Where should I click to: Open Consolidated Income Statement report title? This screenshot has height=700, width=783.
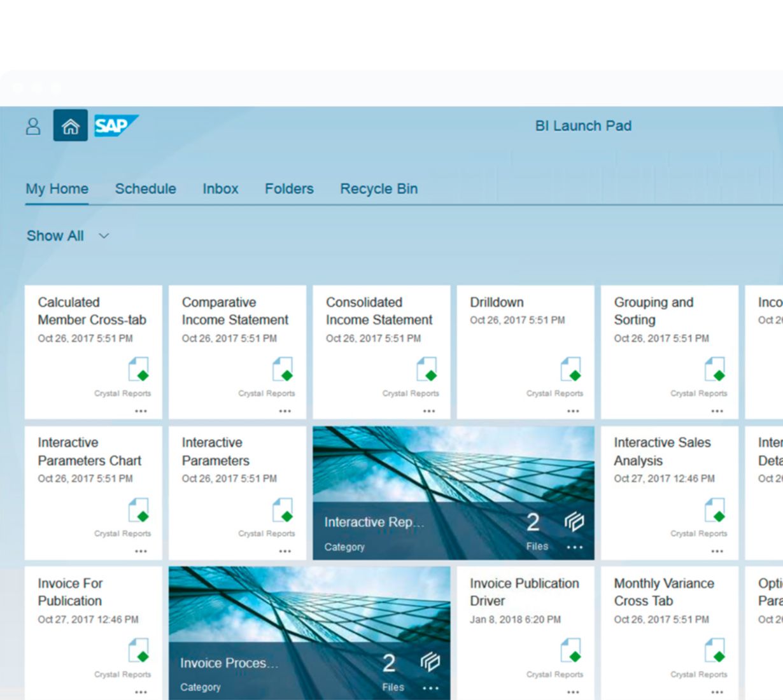379,311
